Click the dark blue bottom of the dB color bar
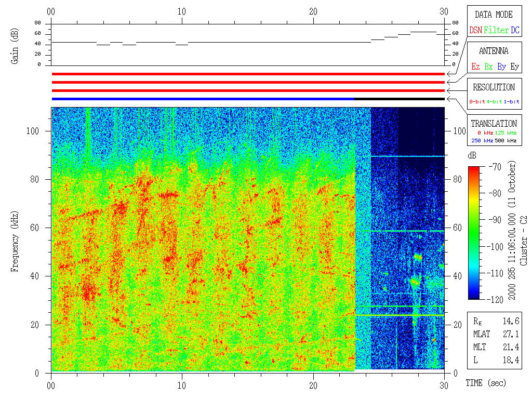 (474, 296)
